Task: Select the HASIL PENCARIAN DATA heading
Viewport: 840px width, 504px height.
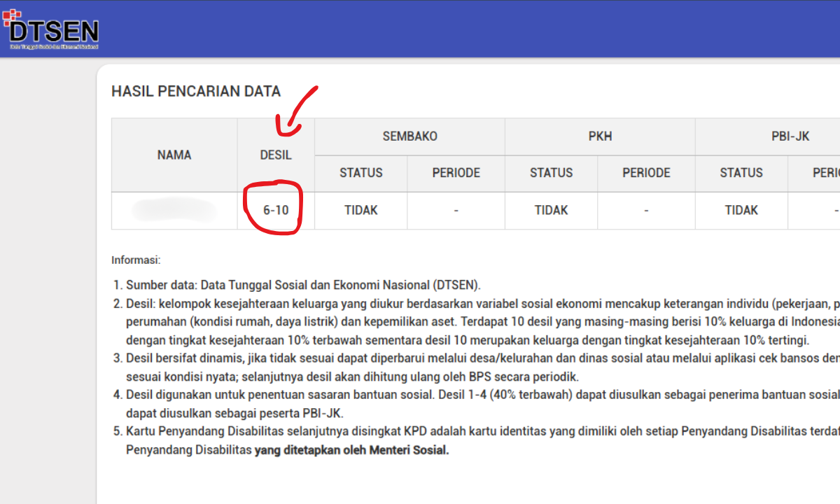Action: pyautogui.click(x=196, y=91)
